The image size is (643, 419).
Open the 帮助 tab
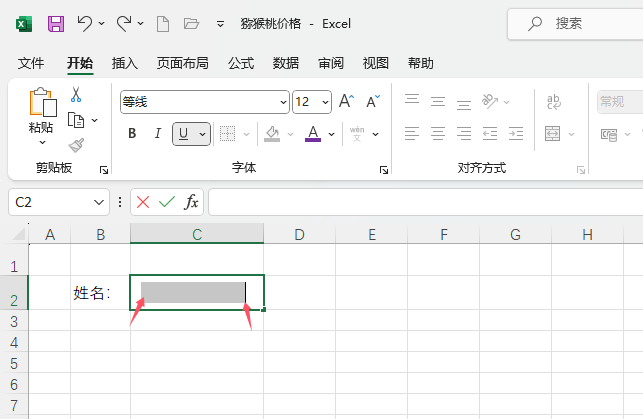coord(420,63)
